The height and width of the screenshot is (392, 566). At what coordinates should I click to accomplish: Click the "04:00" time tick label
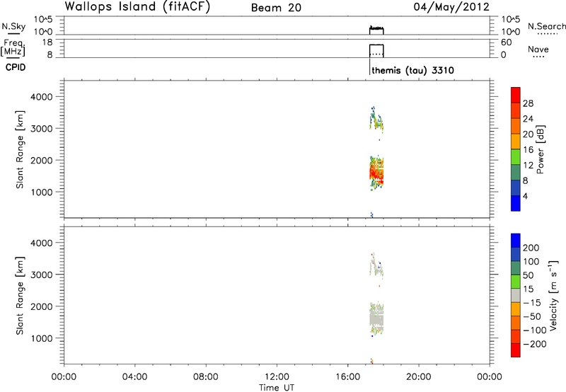134,377
